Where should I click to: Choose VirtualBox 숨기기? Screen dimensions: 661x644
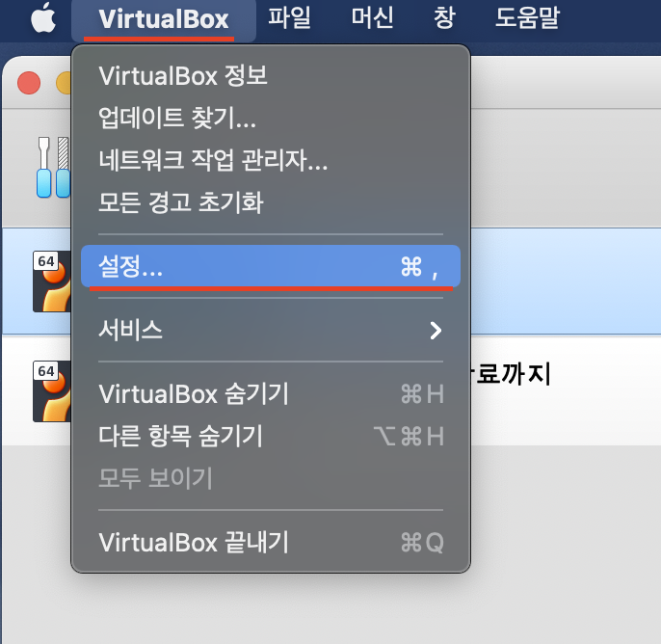coord(271,393)
